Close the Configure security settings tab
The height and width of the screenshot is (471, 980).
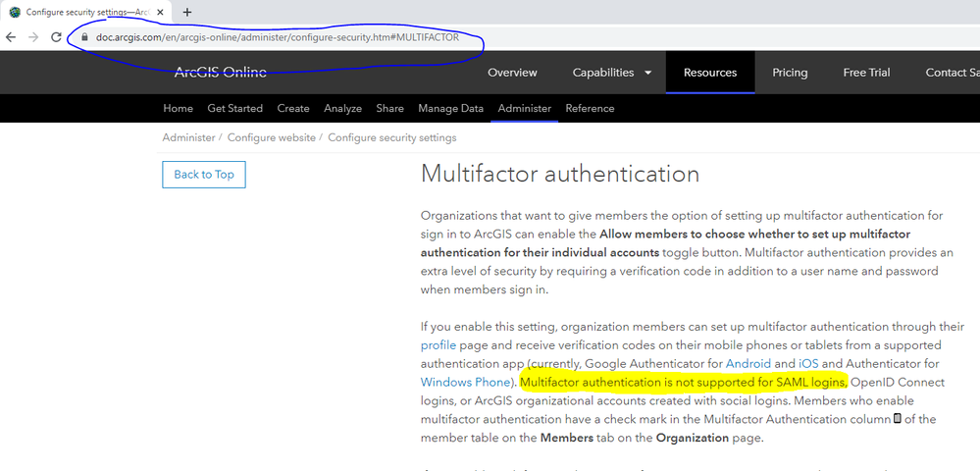coord(161,12)
